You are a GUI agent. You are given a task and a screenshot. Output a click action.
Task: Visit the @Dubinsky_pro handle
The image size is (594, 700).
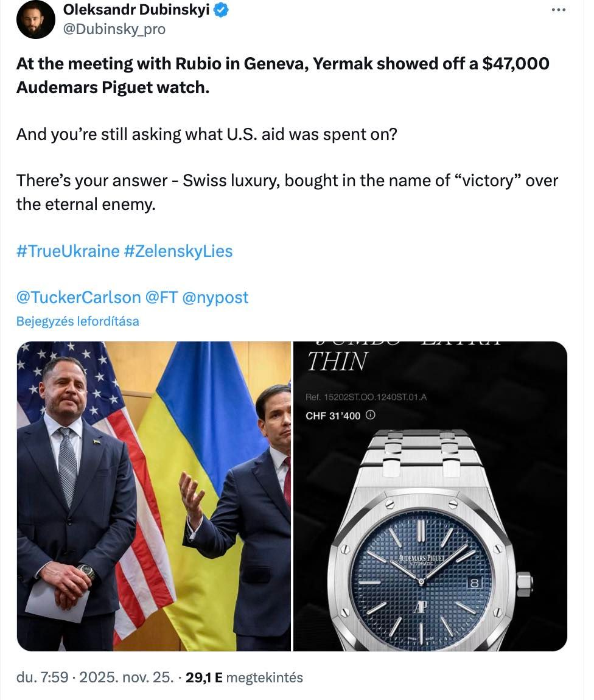pyautogui.click(x=114, y=29)
